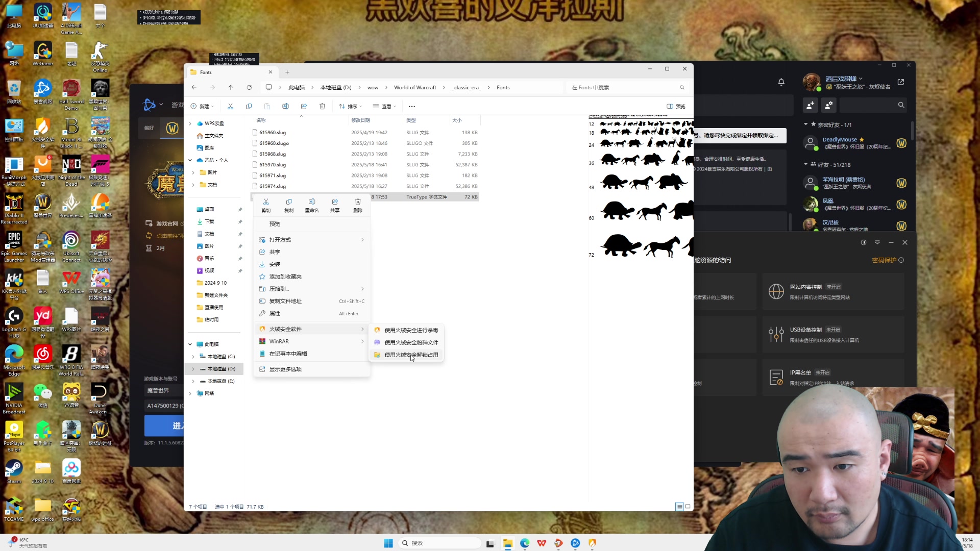
Task: Click the Explorer toolbar share icon
Action: (304, 106)
